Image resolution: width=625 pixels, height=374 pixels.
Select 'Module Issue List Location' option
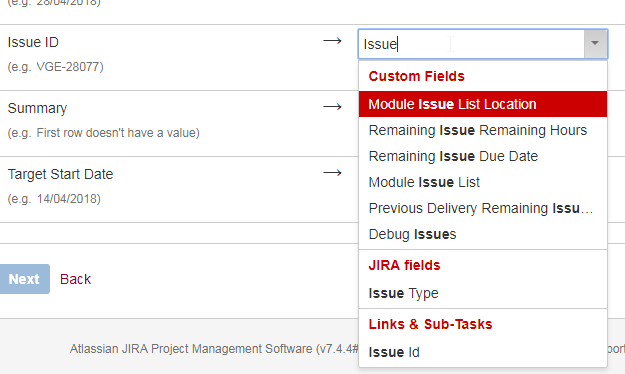coord(483,104)
